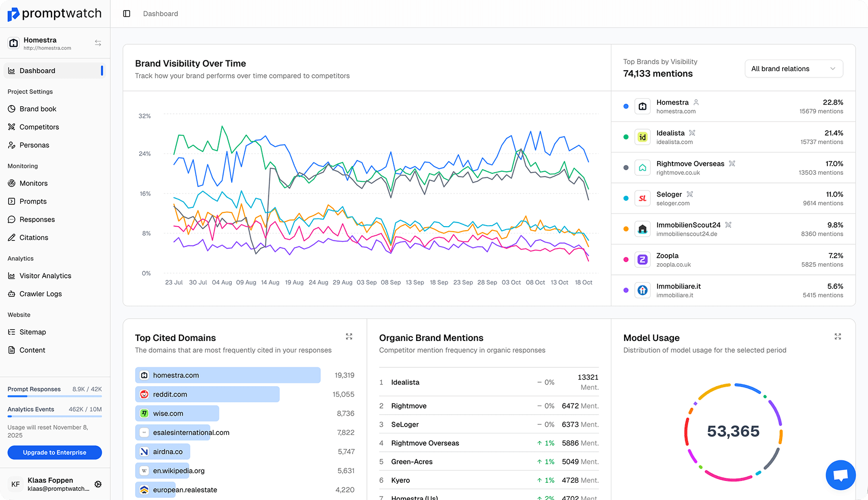Click Homestra's blue color dot indicator
The height and width of the screenshot is (500, 868).
click(x=626, y=106)
